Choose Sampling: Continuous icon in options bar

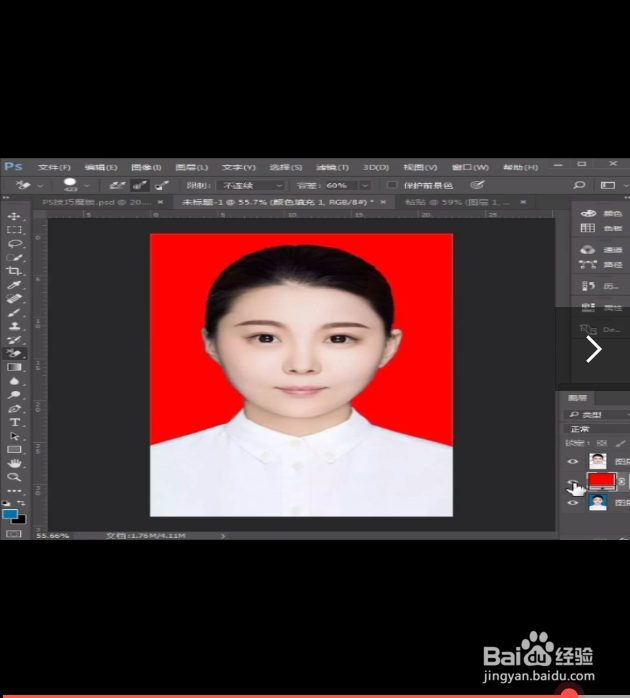pos(117,185)
